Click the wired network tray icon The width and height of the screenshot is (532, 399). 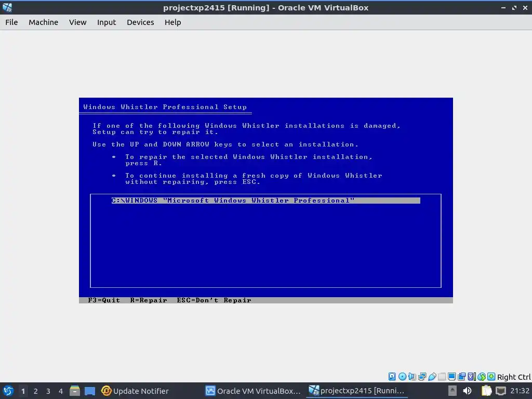pyautogui.click(x=501, y=391)
